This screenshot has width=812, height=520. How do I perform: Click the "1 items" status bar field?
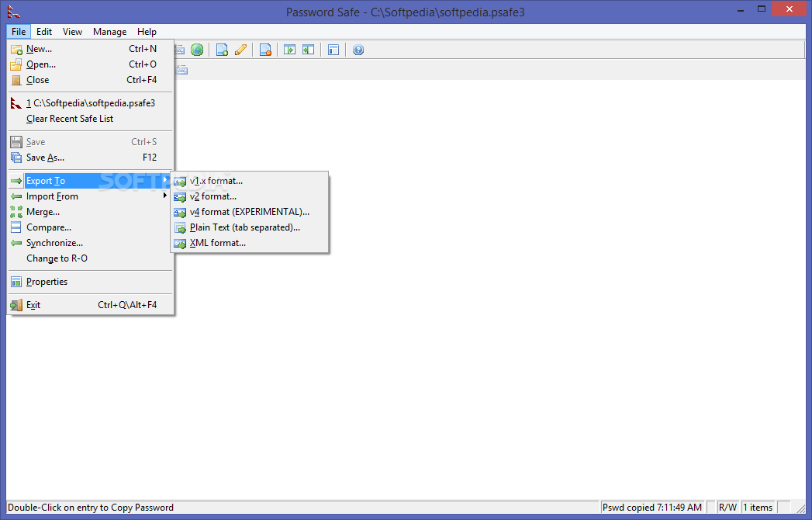point(758,508)
